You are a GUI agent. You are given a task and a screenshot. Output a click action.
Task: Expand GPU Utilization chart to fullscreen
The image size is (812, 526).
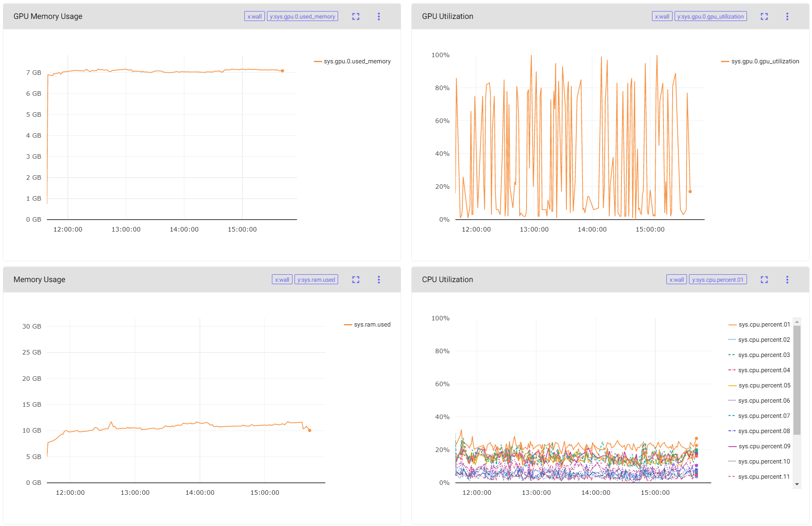[x=764, y=16]
